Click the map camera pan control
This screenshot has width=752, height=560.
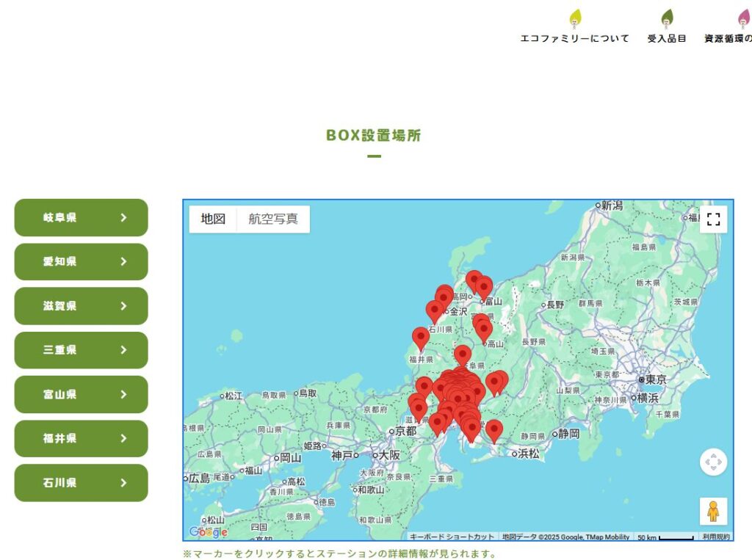pos(713,462)
